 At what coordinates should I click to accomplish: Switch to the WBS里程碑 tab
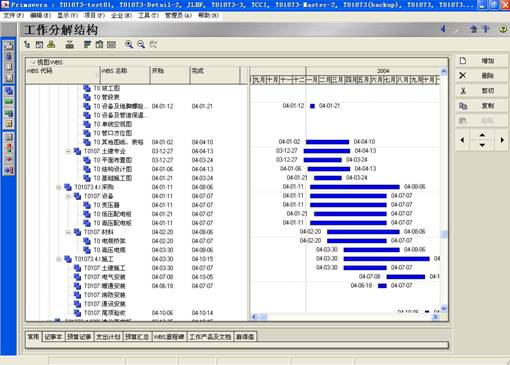169,337
